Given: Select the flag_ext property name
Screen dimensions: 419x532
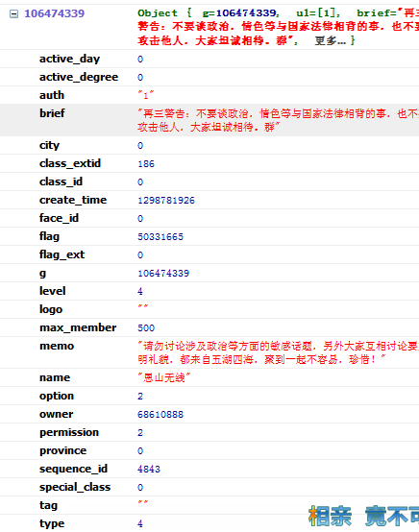Looking at the screenshot, I should click(x=62, y=254).
